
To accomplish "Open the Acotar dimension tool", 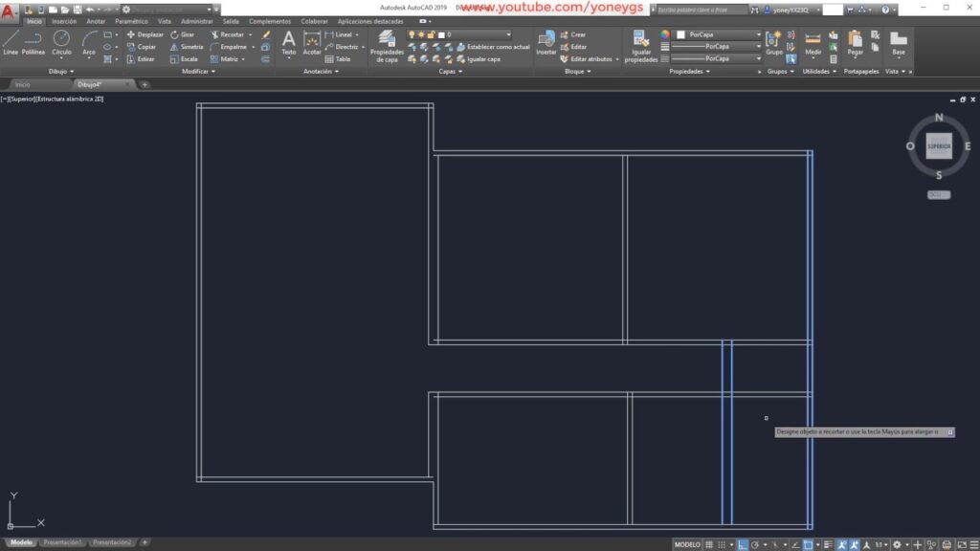I will click(x=312, y=42).
